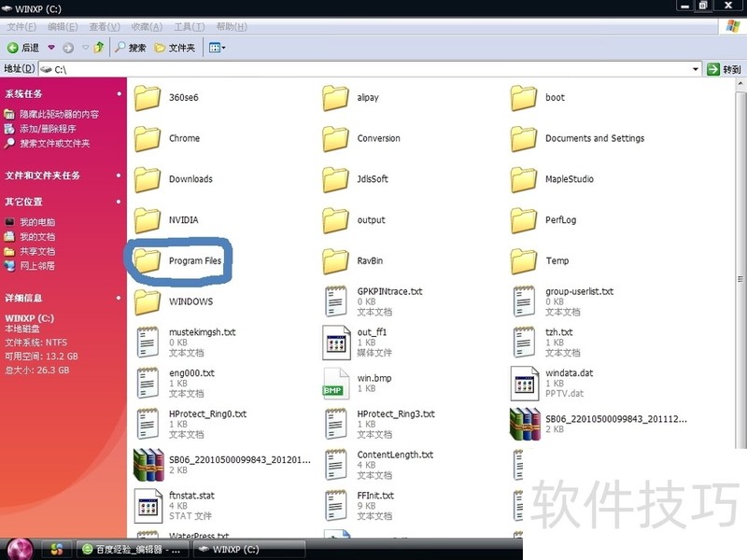The height and width of the screenshot is (560, 747).
Task: Select the boot folder
Action: (x=538, y=98)
